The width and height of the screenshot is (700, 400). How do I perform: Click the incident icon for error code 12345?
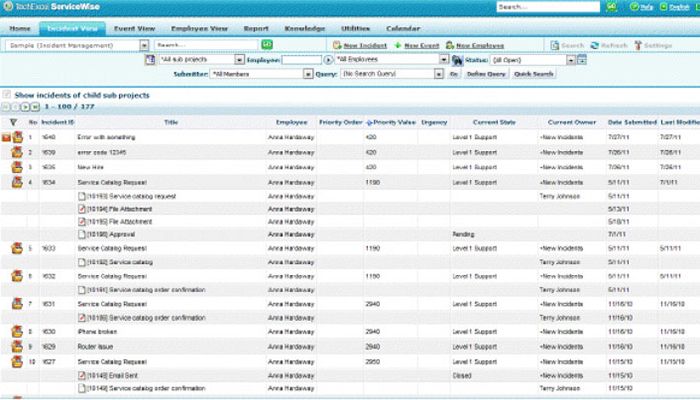click(x=17, y=152)
